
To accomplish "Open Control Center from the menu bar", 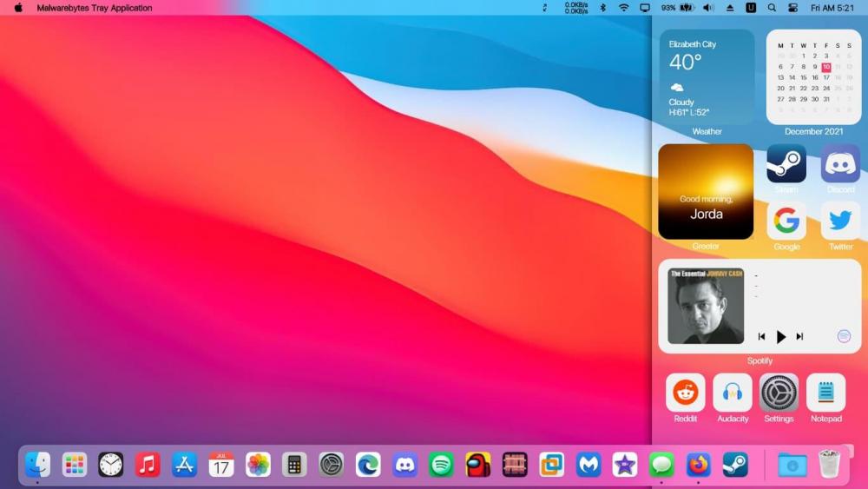I will click(792, 8).
